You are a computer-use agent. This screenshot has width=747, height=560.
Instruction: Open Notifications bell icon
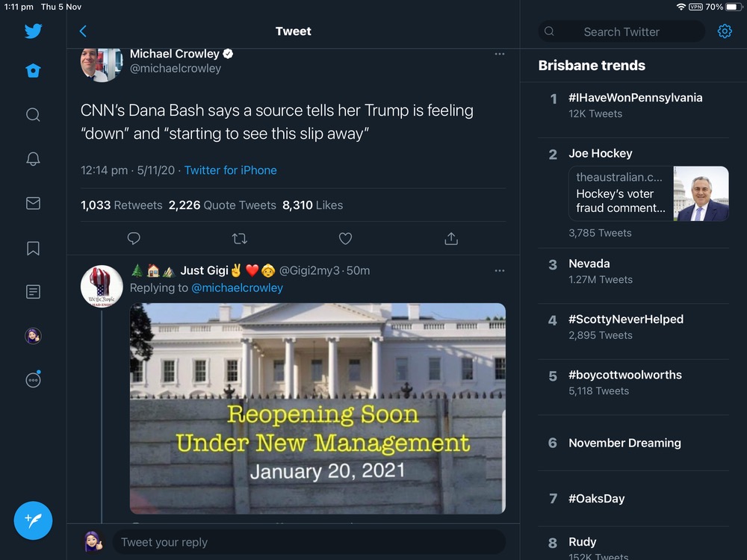(33, 159)
